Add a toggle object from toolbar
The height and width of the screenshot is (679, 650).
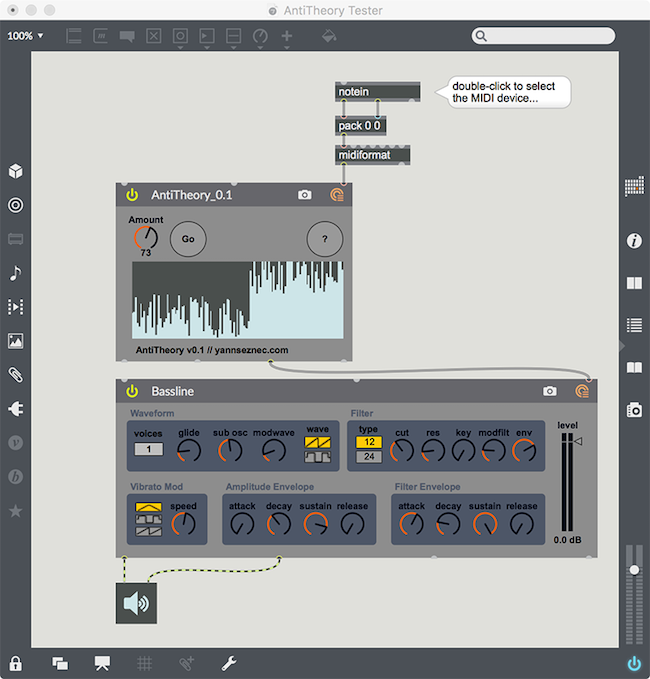(x=154, y=36)
